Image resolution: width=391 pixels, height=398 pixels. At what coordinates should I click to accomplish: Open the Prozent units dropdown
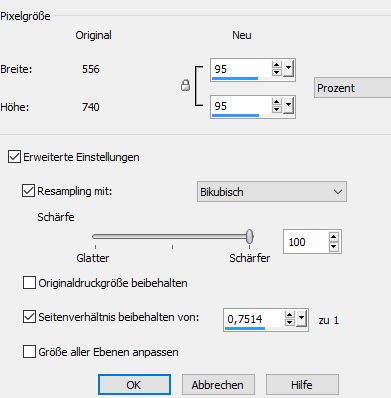[352, 88]
